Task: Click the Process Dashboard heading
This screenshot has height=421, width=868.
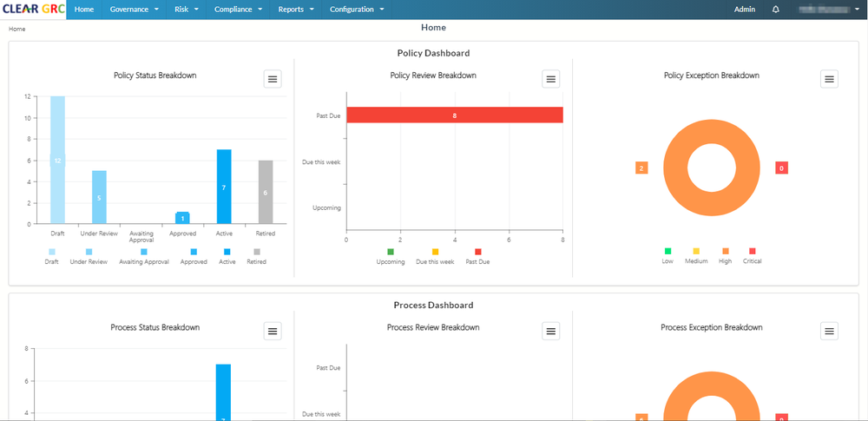Action: click(433, 306)
